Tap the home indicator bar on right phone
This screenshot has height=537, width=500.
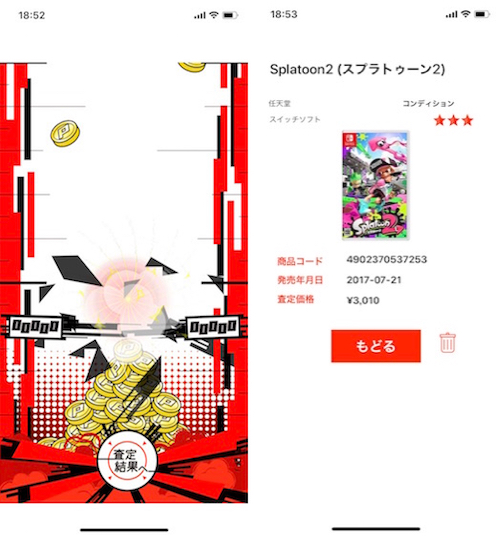376,529
